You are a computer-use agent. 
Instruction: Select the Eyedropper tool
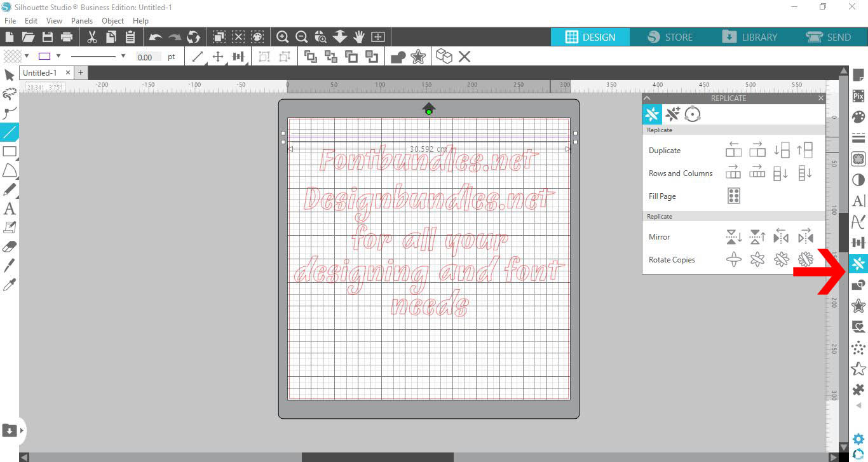click(x=9, y=284)
